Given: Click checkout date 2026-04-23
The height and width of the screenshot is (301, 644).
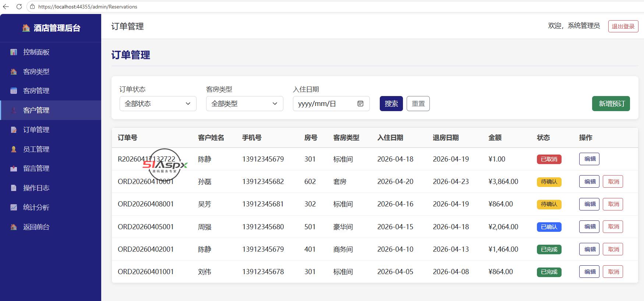Looking at the screenshot, I should coord(451,181).
